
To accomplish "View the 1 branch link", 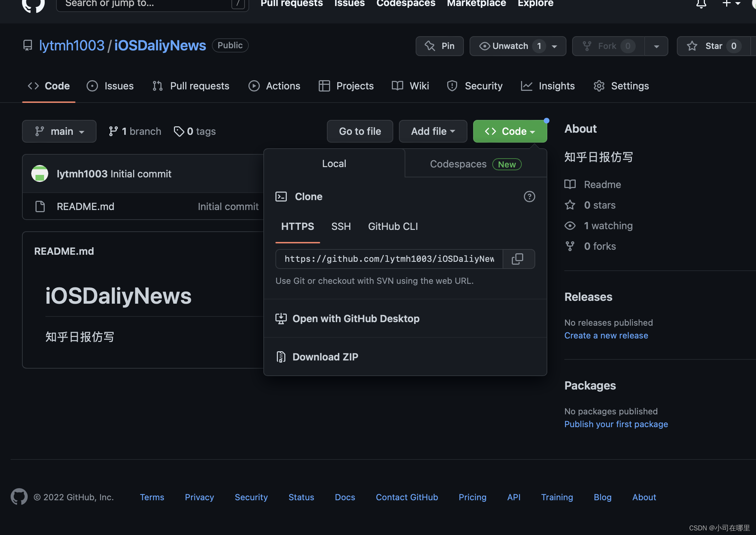I will [135, 131].
